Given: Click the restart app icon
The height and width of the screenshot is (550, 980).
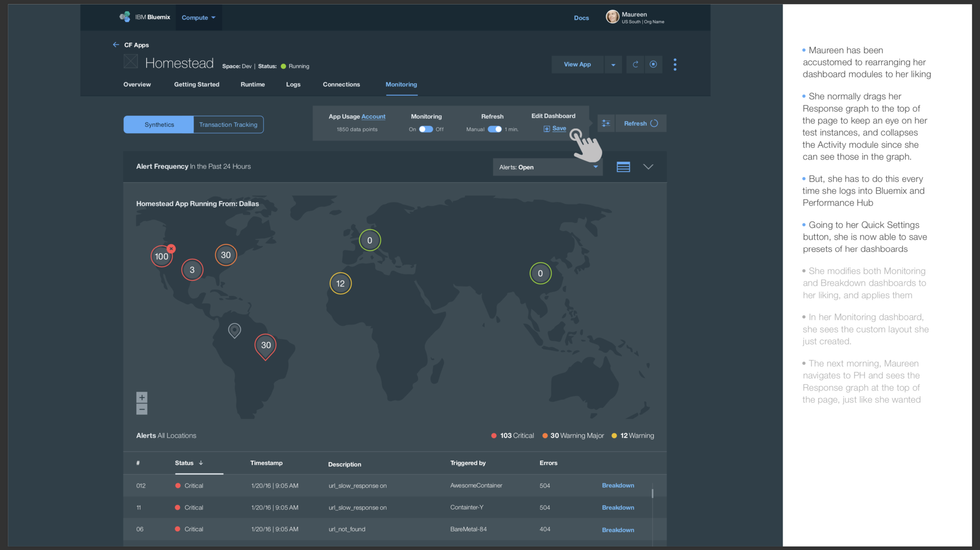Looking at the screenshot, I should click(x=635, y=64).
